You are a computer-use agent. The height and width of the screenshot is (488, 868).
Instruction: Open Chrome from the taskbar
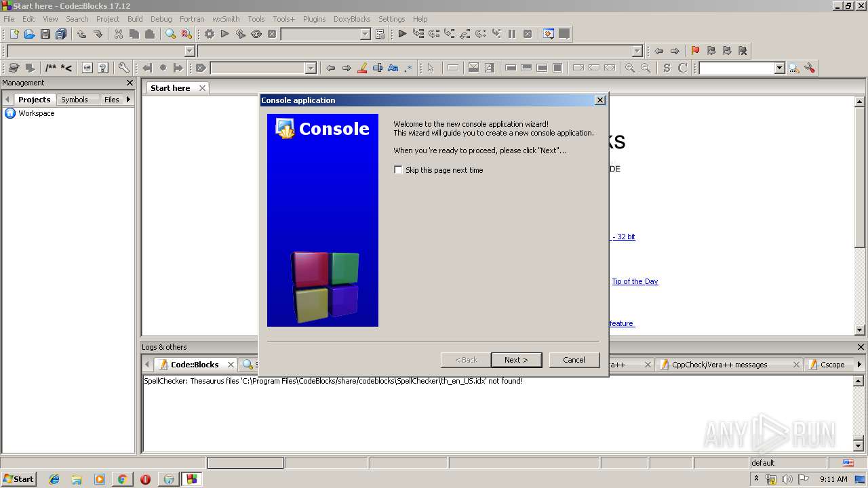[122, 479]
